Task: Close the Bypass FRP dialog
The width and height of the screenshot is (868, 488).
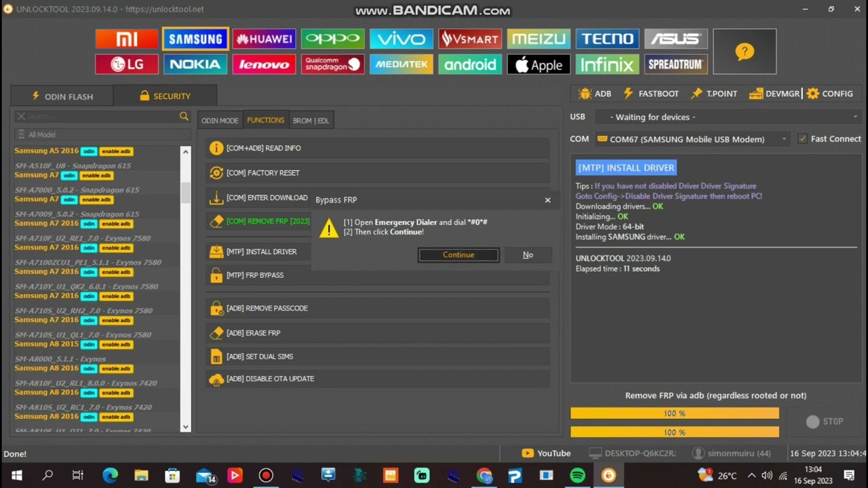Action: (x=547, y=200)
